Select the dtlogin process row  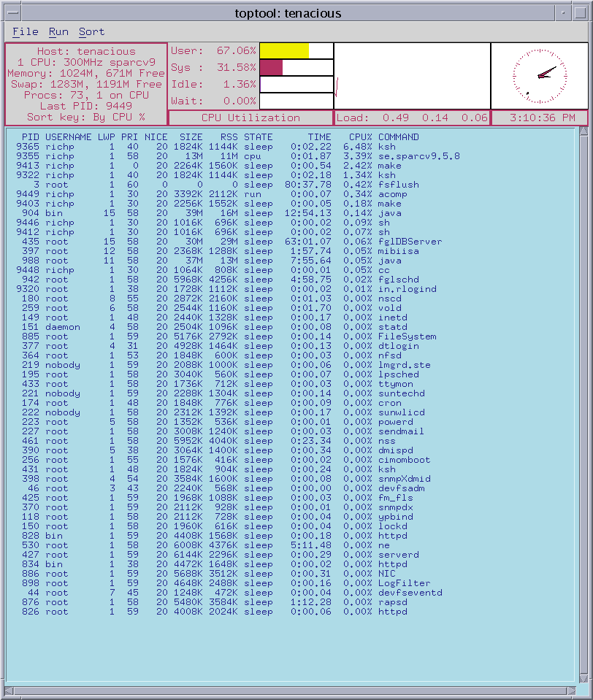tap(221, 346)
